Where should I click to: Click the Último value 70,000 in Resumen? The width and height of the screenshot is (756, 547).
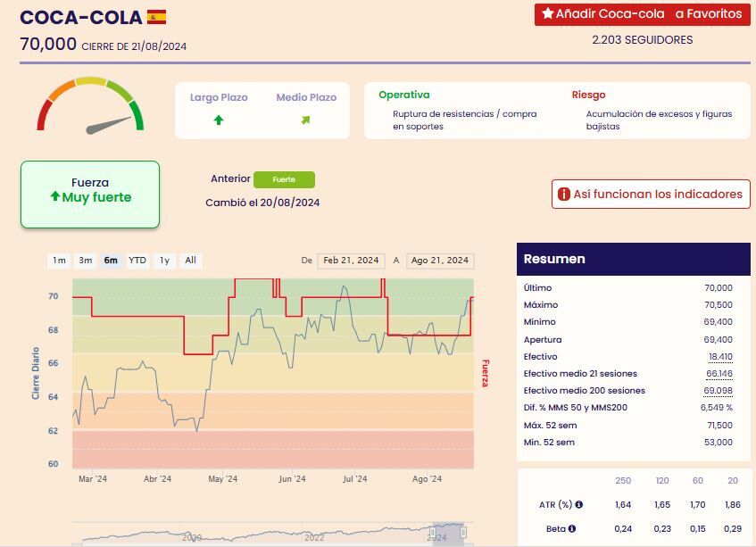click(x=719, y=288)
